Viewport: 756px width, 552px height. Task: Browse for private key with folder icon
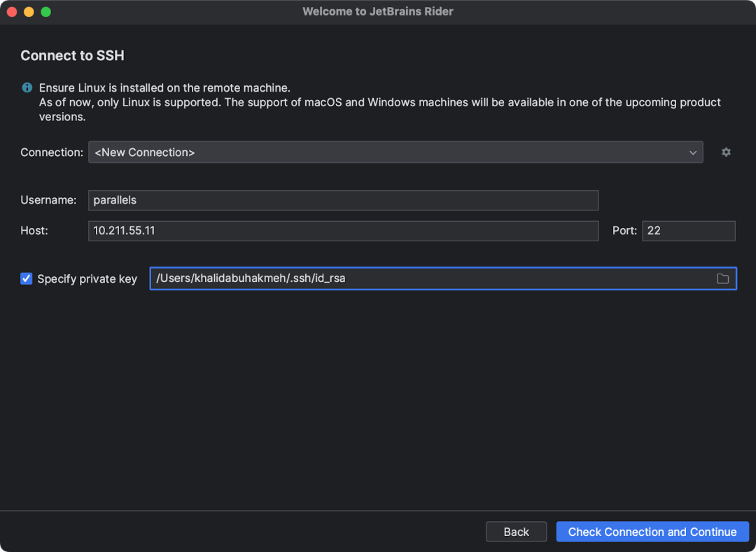(x=722, y=278)
